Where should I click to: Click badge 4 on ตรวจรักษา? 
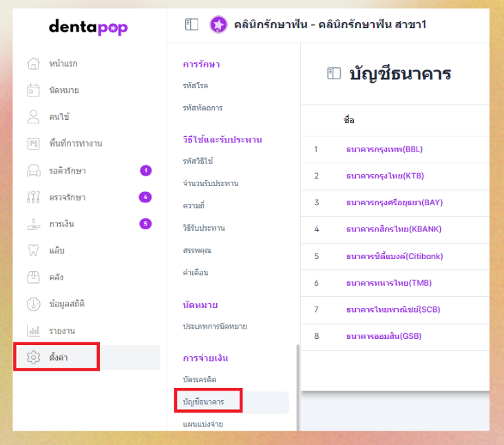coord(145,197)
